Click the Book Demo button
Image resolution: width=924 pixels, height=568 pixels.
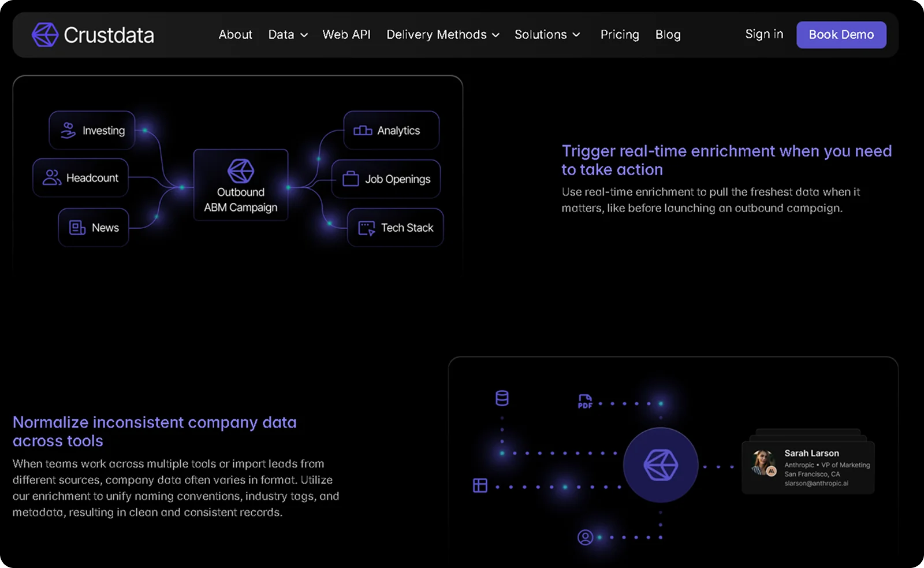click(841, 35)
